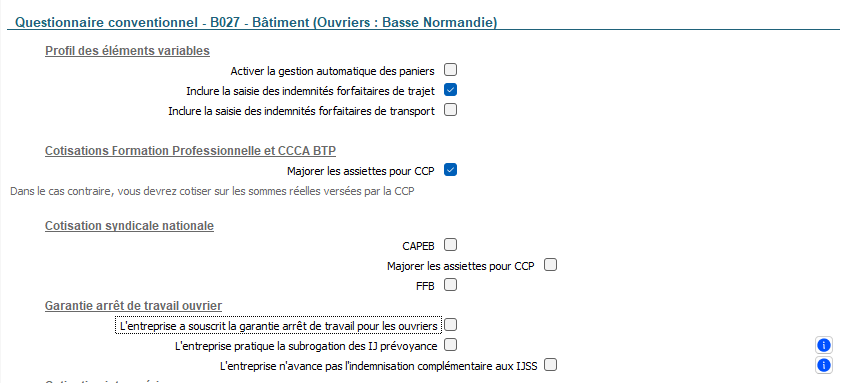Enable subrogation des IJ prévoyance checkbox
Image resolution: width=843 pixels, height=383 pixels.
click(x=451, y=344)
